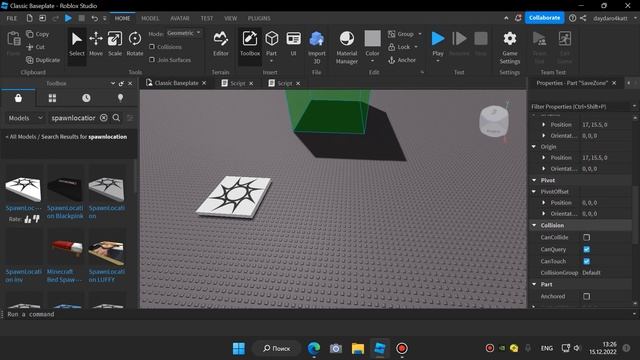
Task: Open the FILE menu
Action: 12,18
